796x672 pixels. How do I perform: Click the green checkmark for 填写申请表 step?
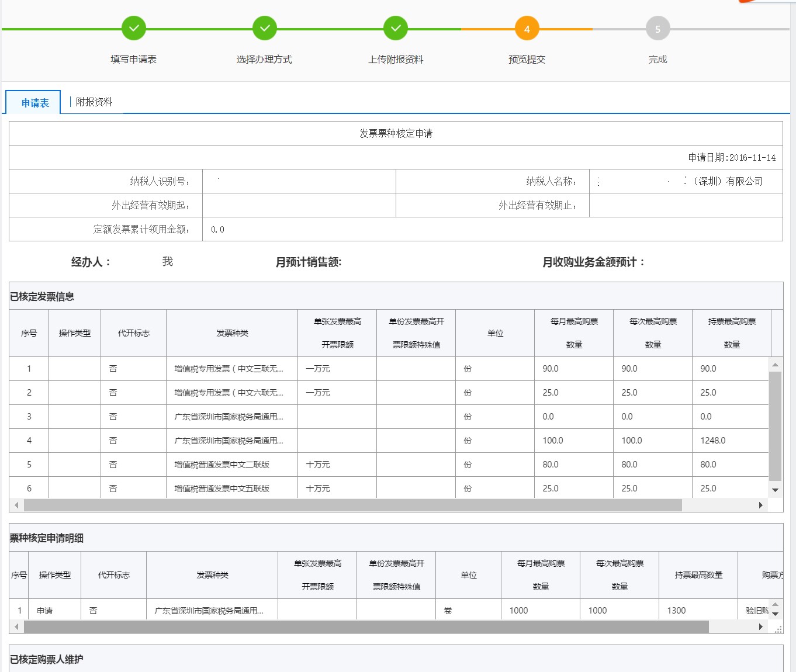click(134, 28)
